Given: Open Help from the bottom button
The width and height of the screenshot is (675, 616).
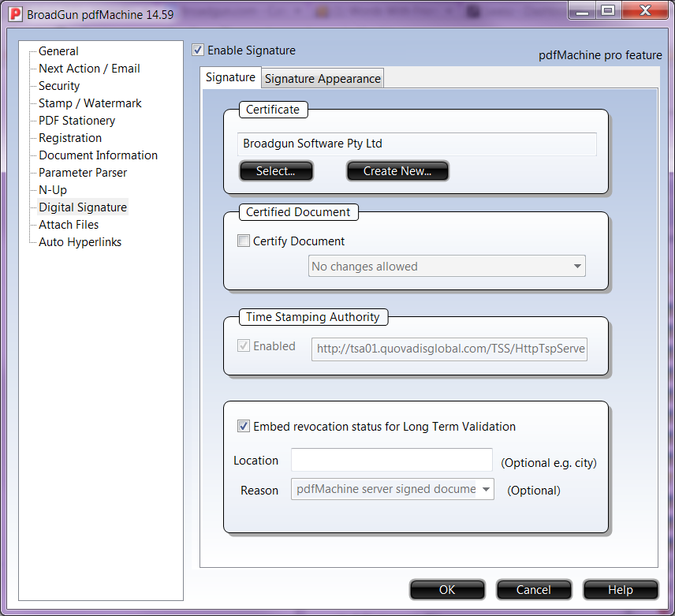Looking at the screenshot, I should tap(620, 590).
